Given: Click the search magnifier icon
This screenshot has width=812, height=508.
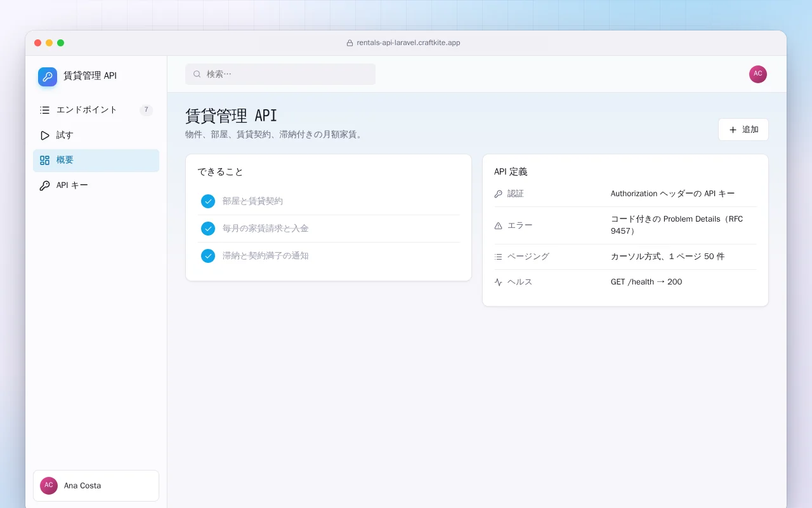Looking at the screenshot, I should click(197, 74).
